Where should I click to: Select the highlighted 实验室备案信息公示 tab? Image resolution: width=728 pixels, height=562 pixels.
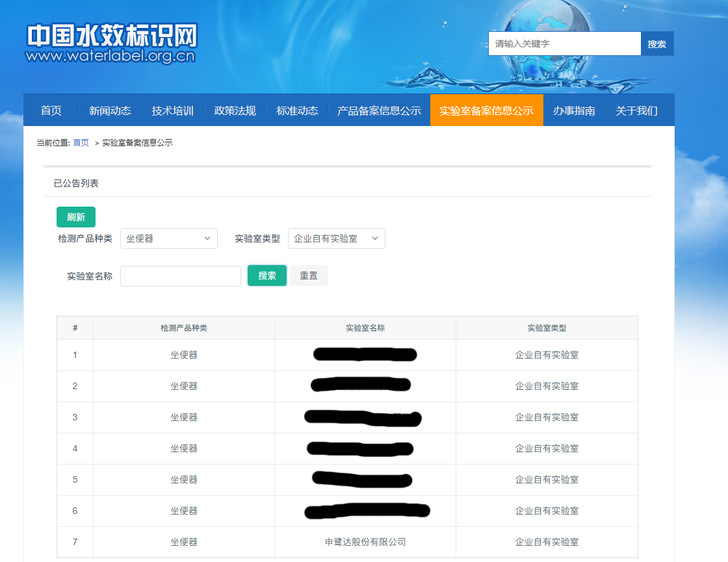(x=486, y=110)
